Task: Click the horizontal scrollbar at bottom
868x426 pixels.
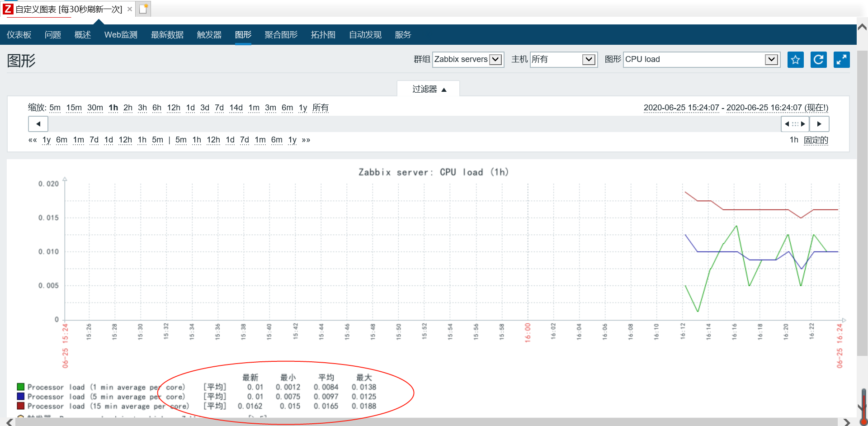Action: pyautogui.click(x=426, y=422)
